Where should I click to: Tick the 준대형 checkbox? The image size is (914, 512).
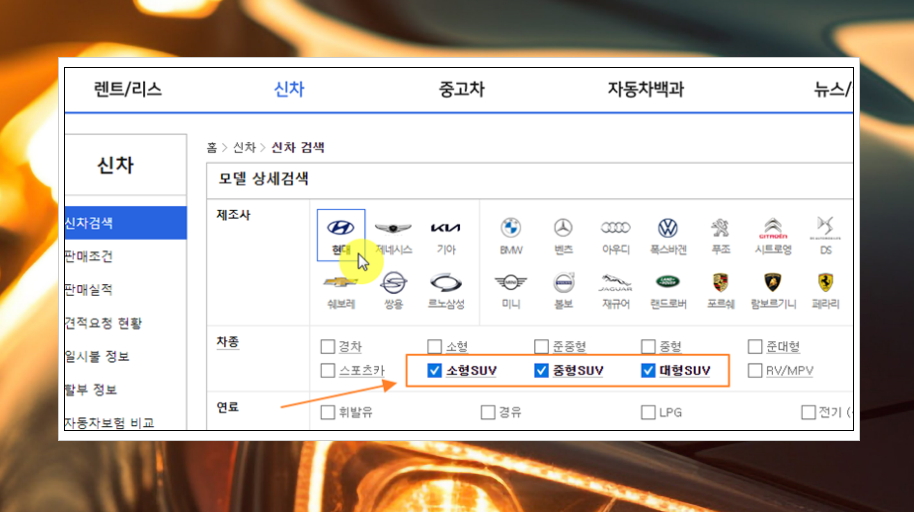coord(755,346)
